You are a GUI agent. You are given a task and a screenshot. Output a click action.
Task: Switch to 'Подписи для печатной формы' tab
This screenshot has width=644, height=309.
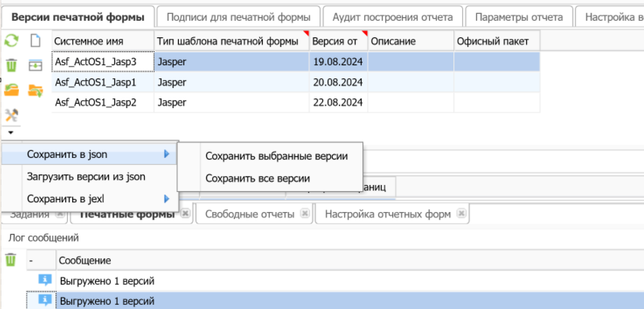coord(240,17)
